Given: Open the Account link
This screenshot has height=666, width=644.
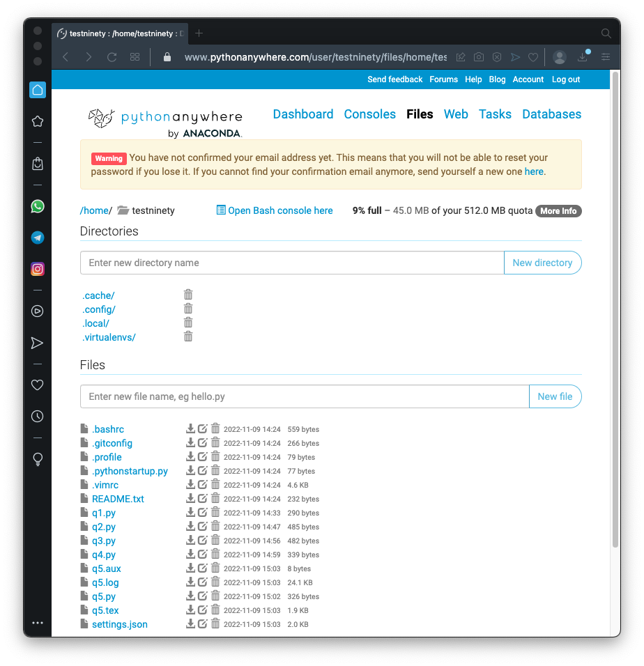Looking at the screenshot, I should point(528,79).
